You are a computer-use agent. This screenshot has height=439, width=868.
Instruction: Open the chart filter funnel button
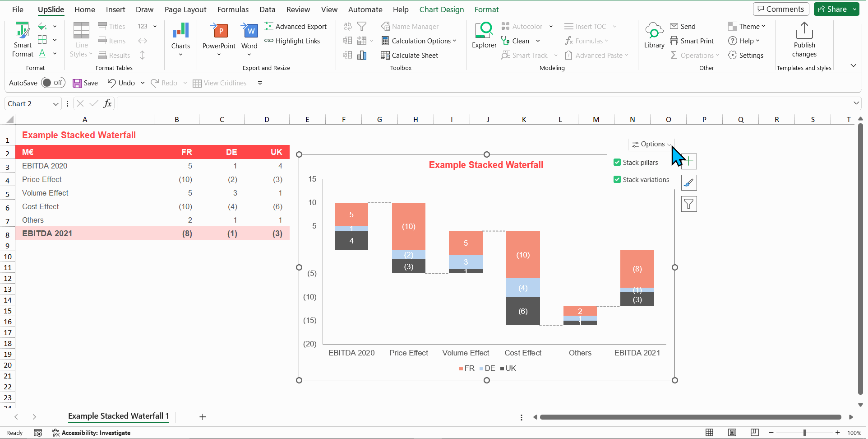pos(689,204)
